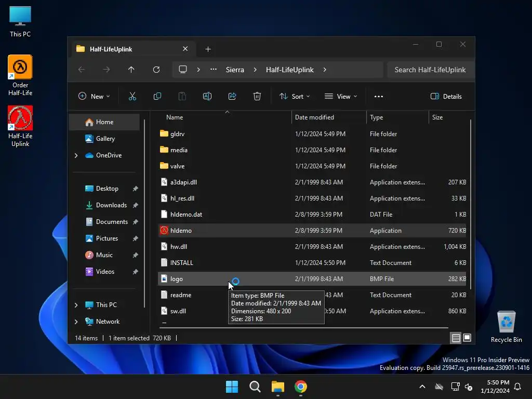Select the a3dapi.dll file
This screenshot has width=532, height=399.
(x=312, y=182)
